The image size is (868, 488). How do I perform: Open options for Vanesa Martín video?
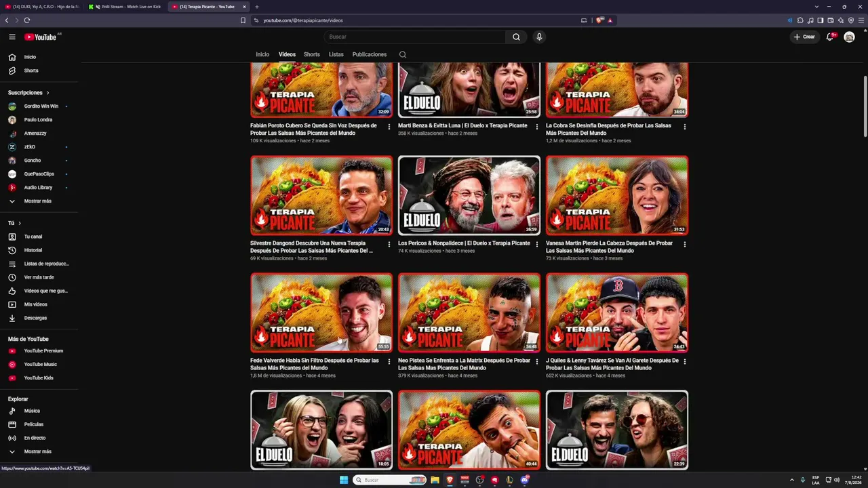pyautogui.click(x=685, y=244)
